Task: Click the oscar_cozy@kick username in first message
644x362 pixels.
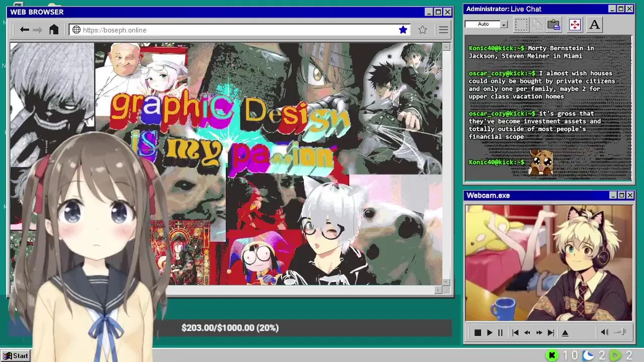Action: 501,73
